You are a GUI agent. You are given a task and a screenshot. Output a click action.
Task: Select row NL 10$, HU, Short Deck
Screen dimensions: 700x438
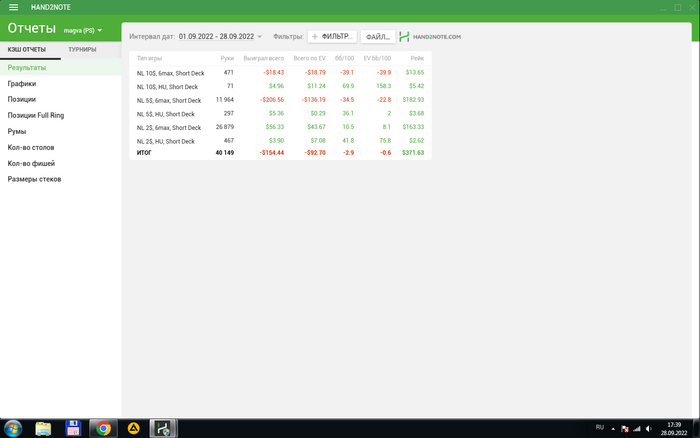(280, 86)
